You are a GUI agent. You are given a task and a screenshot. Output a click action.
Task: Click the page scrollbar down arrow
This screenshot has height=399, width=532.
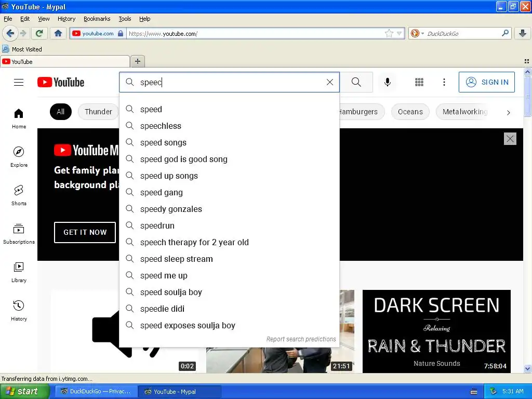click(x=527, y=368)
